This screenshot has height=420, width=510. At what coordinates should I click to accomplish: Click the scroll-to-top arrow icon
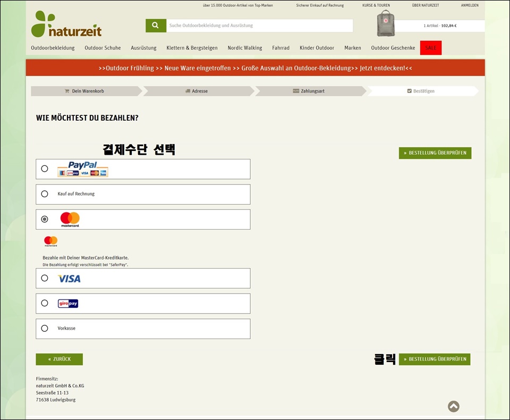point(453,406)
